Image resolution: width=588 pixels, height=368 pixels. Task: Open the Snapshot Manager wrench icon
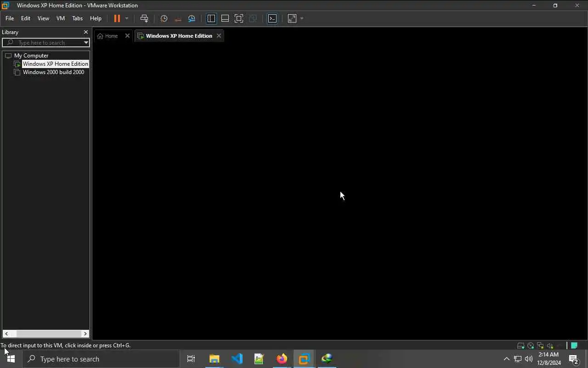(x=192, y=18)
